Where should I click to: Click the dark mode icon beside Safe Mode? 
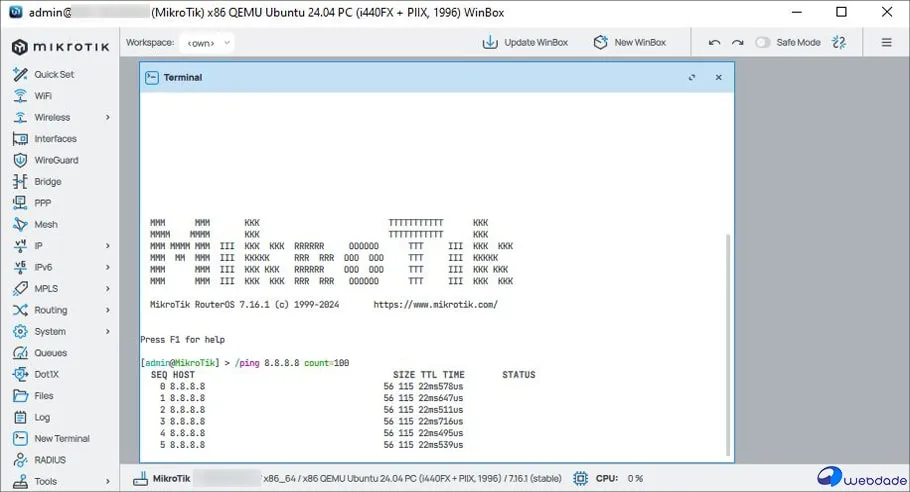(839, 43)
